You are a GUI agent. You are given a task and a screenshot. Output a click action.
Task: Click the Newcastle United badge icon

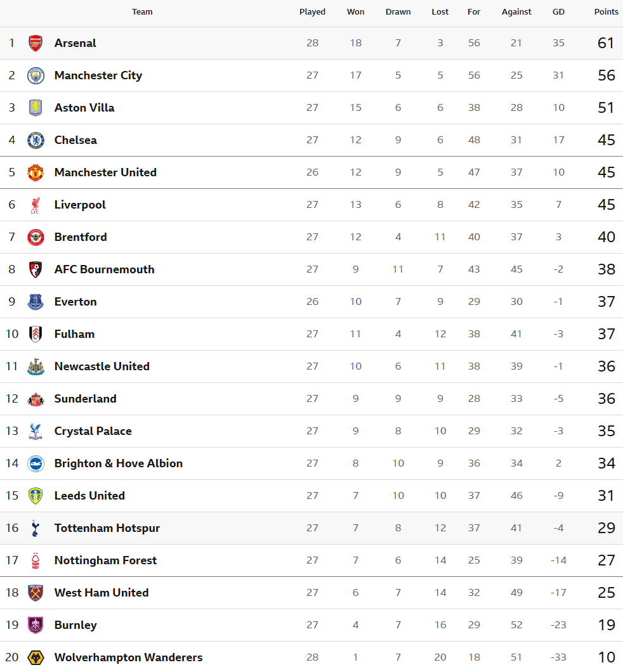(x=36, y=366)
